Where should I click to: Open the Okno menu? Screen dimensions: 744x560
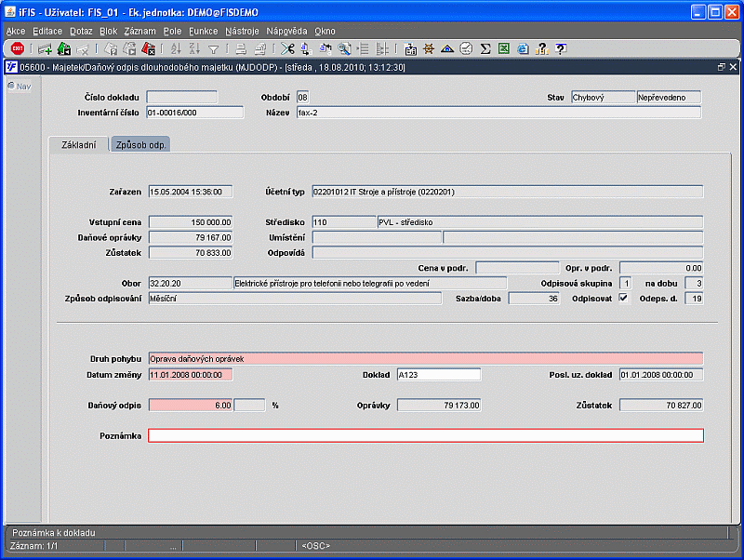click(325, 32)
